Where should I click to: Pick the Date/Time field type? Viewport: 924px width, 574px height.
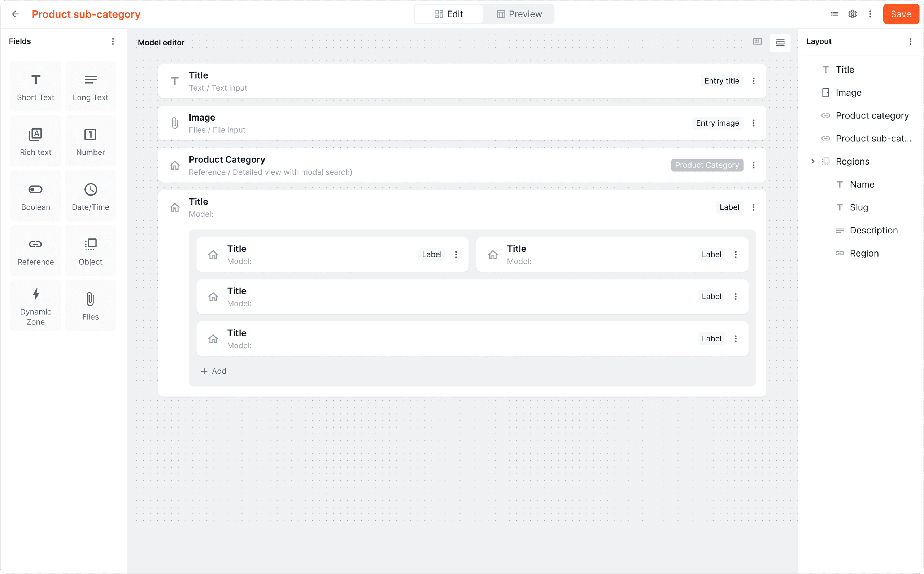click(90, 196)
